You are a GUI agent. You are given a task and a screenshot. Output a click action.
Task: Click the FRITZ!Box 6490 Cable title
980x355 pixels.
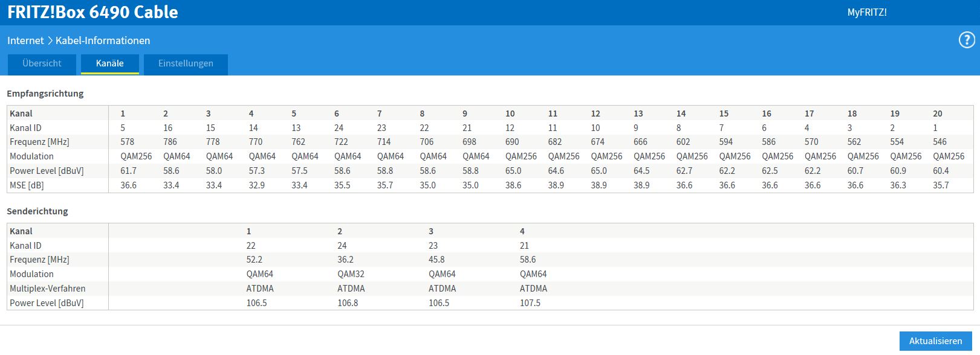pos(92,12)
